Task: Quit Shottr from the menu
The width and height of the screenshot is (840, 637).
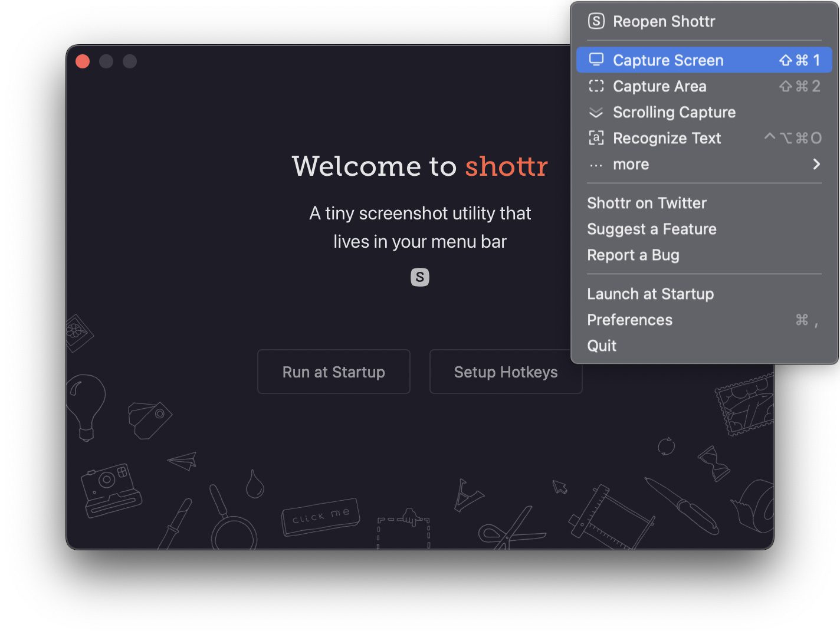Action: pos(704,346)
